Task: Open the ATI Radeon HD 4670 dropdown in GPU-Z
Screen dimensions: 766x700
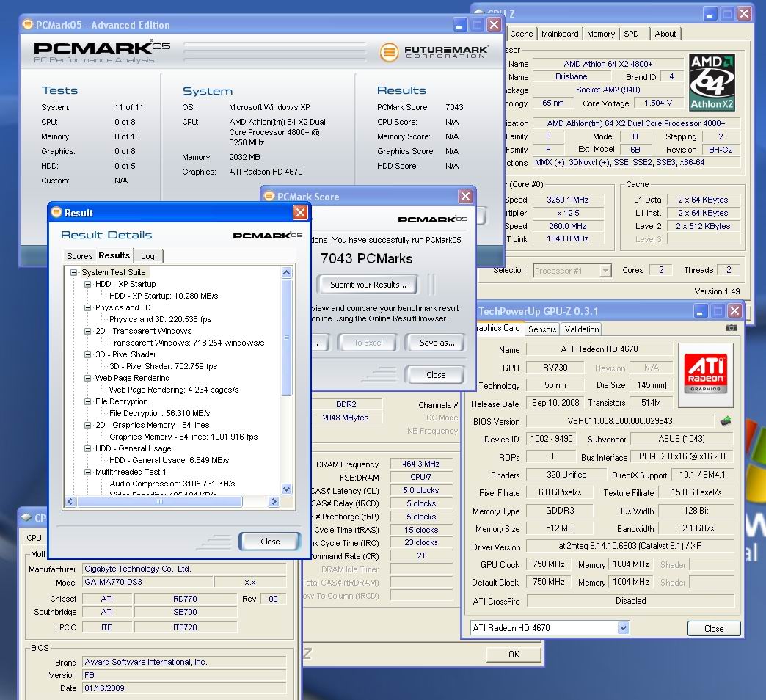Action: 623,627
